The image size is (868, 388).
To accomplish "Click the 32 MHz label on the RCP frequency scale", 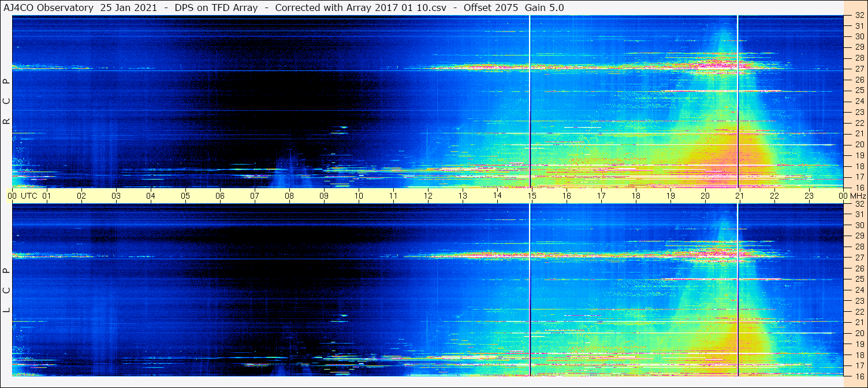I will [x=859, y=16].
